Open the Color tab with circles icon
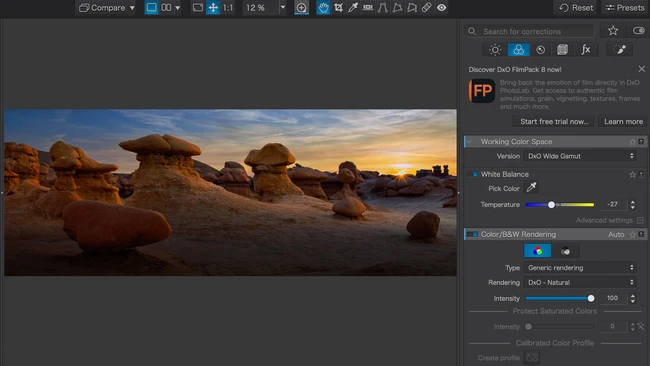Screen dimensions: 650x366 [x=518, y=50]
